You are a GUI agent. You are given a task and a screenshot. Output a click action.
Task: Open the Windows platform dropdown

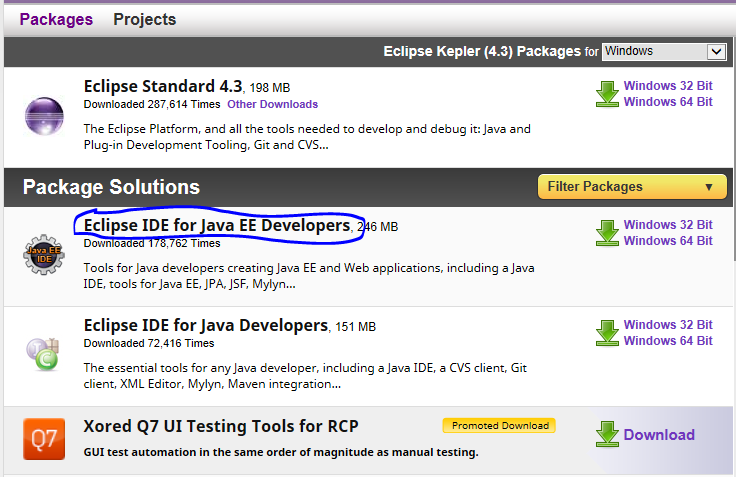(x=664, y=51)
